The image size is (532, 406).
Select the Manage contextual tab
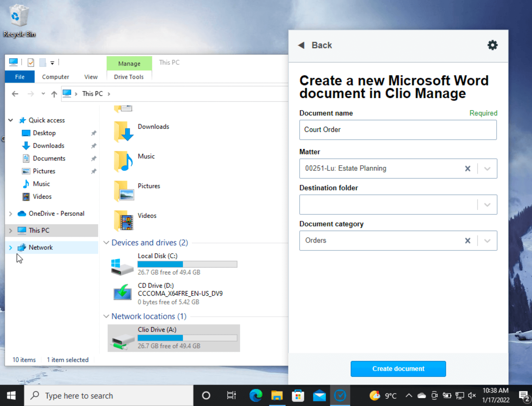[129, 64]
